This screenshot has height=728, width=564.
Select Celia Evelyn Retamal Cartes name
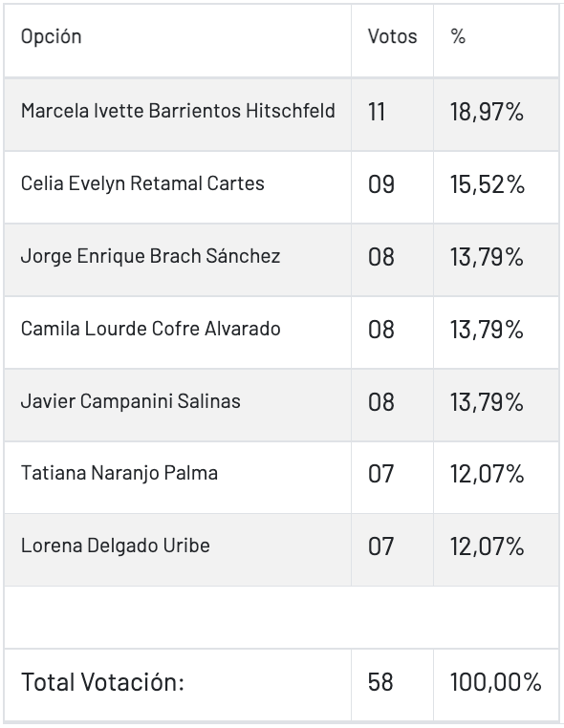coord(142,183)
